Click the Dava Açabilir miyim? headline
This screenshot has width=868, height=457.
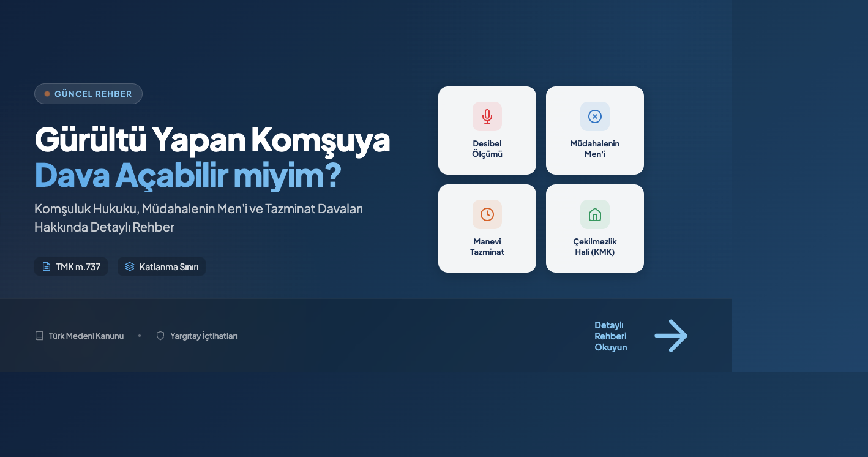tap(187, 176)
